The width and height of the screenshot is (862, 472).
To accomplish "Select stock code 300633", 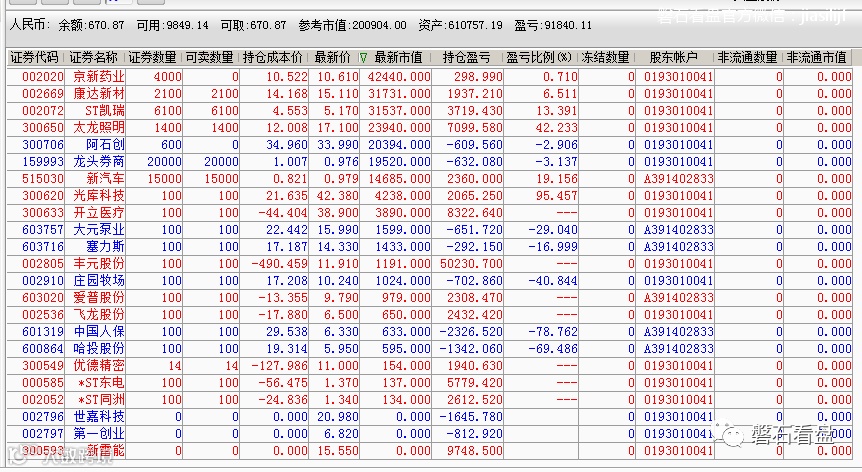I will [x=43, y=213].
